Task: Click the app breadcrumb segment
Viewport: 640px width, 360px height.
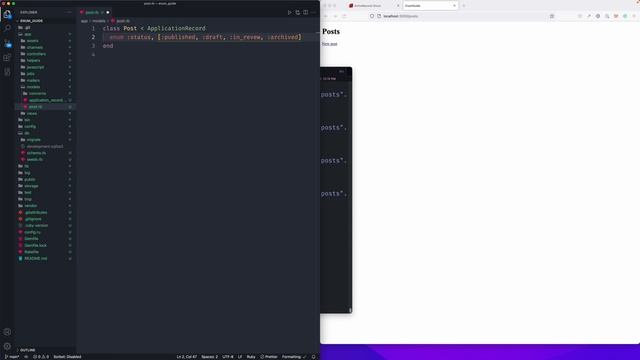Action: 84,21
